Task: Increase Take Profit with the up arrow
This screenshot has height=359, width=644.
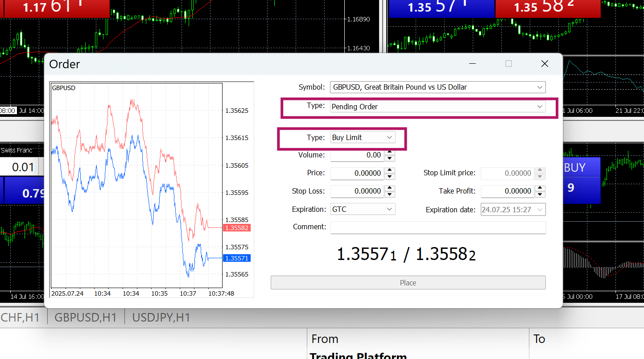Action: tap(540, 188)
